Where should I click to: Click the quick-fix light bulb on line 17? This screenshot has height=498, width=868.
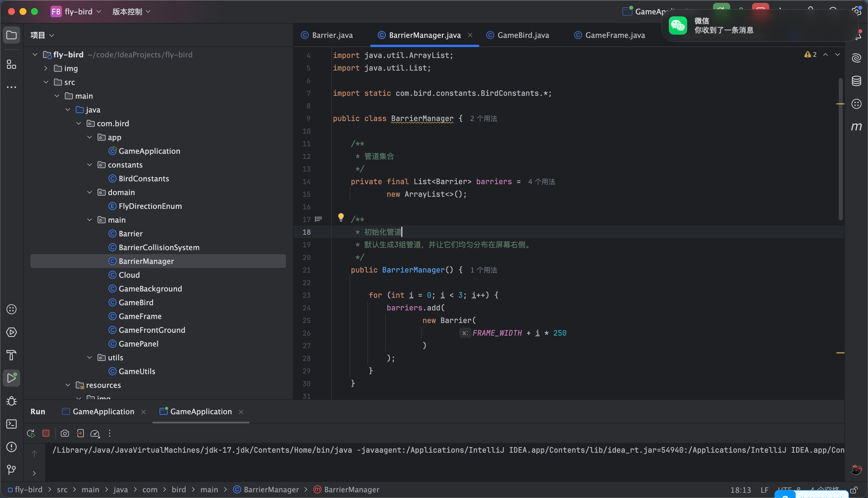tap(341, 217)
